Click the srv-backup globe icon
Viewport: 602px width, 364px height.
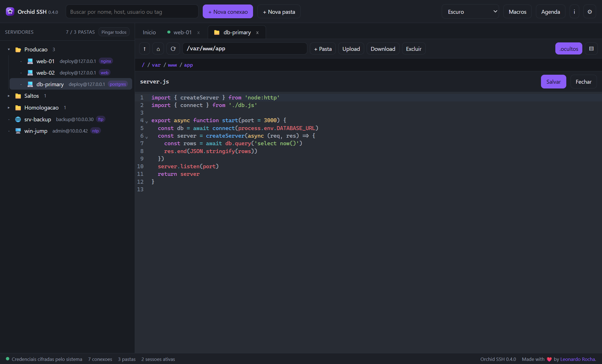(x=18, y=119)
